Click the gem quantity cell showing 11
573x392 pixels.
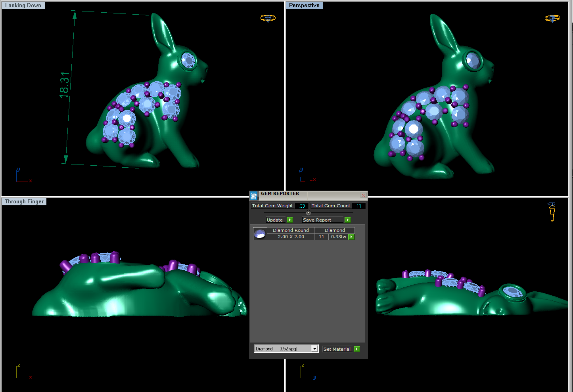(x=322, y=237)
